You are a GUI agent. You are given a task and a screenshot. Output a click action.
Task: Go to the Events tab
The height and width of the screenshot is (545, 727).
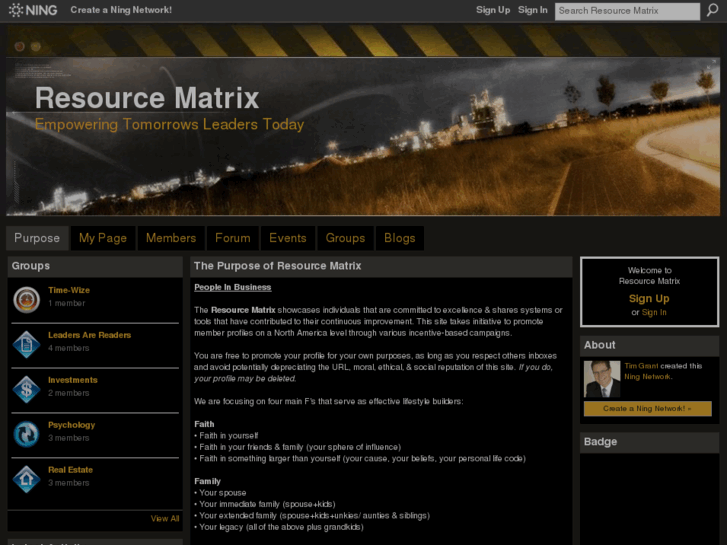point(288,238)
